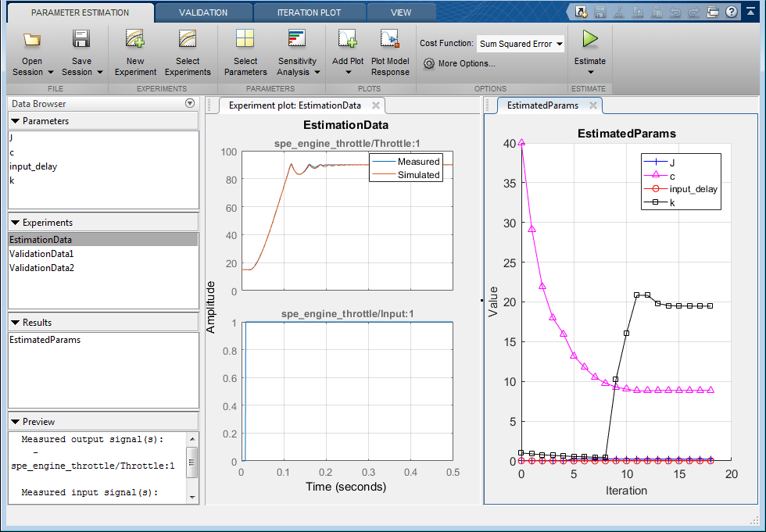Click the Open Session folder icon
Screen dimensions: 766x532
point(32,40)
